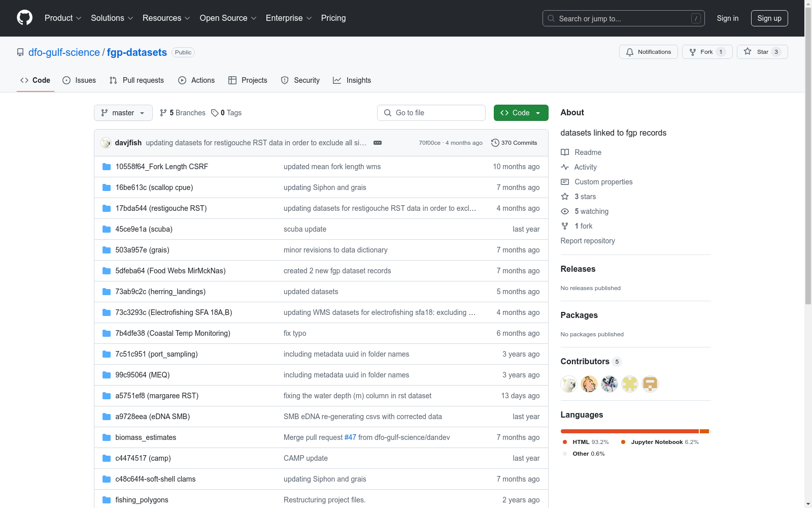Viewport: 812px width, 508px height.
Task: Open the third contributor avatar
Action: tap(610, 384)
